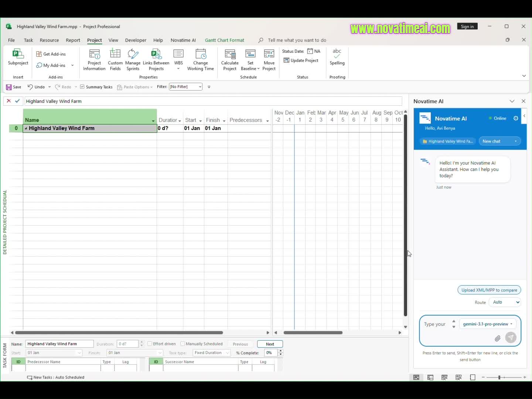The width and height of the screenshot is (532, 399).
Task: Open the Undo history dropdown arrow
Action: click(x=50, y=87)
